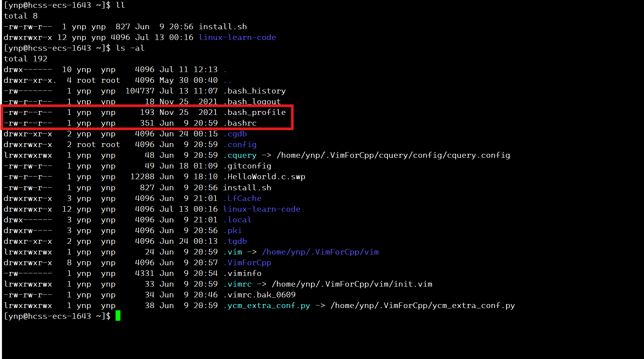Click the .vim symlink name
Screen dimensions: 644x359
point(233,252)
